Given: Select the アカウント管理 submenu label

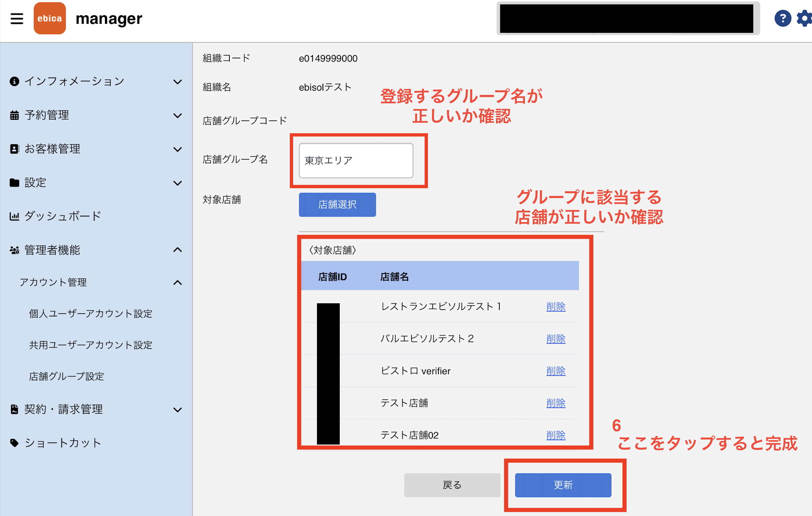Looking at the screenshot, I should point(53,282).
